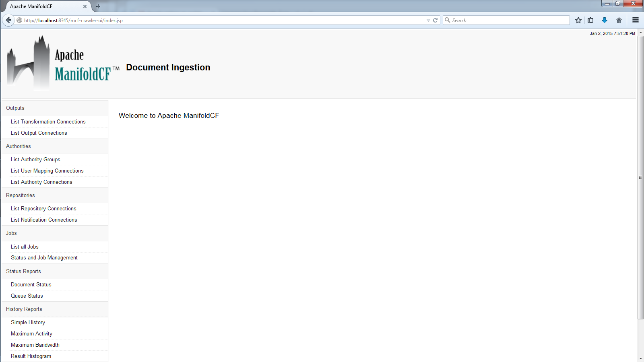Image resolution: width=644 pixels, height=362 pixels.
Task: Click the browser back arrow button
Action: (8, 20)
